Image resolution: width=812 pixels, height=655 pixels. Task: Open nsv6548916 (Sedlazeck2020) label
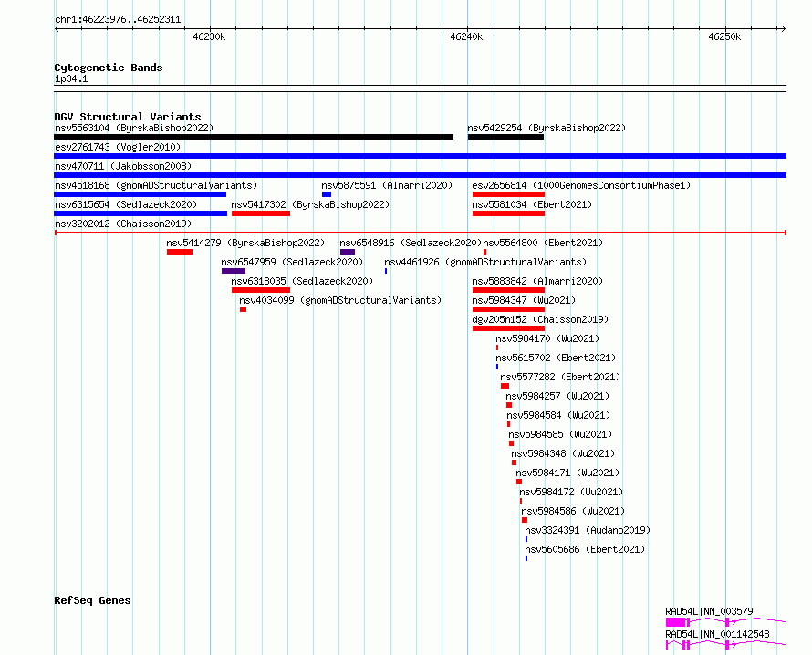(411, 243)
